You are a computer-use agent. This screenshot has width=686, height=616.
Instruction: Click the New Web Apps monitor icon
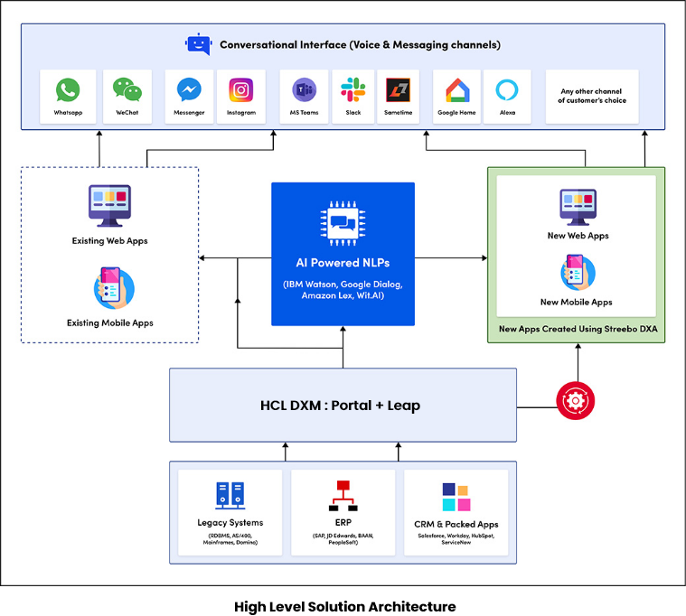click(578, 207)
